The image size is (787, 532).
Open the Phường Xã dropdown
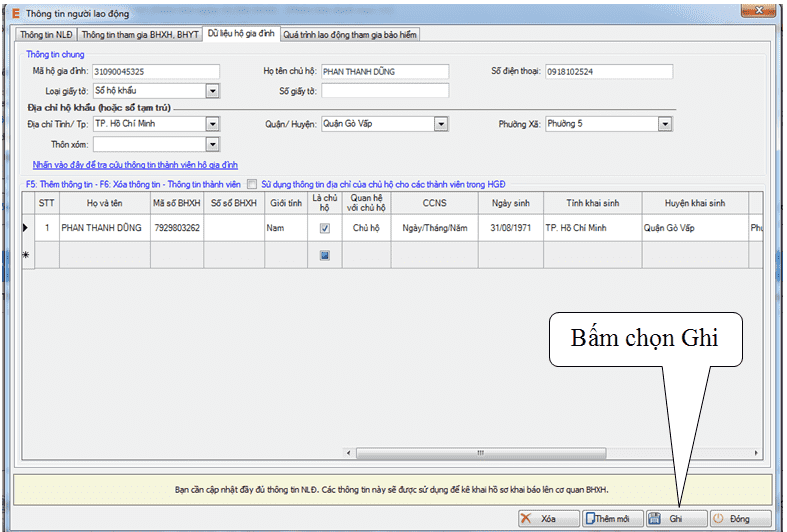pos(664,124)
